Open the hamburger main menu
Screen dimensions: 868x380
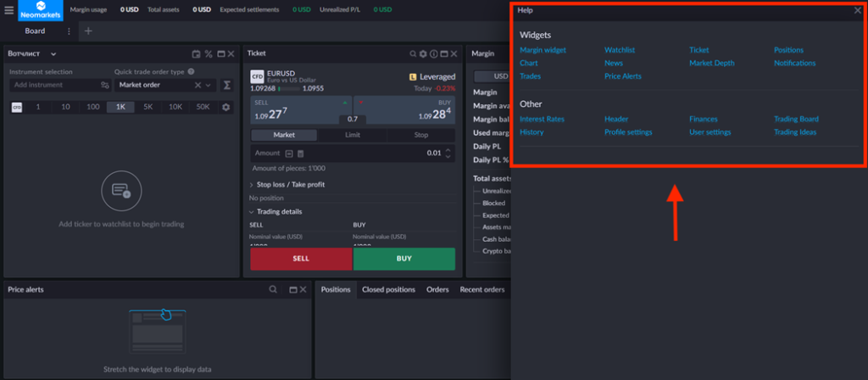[8, 10]
